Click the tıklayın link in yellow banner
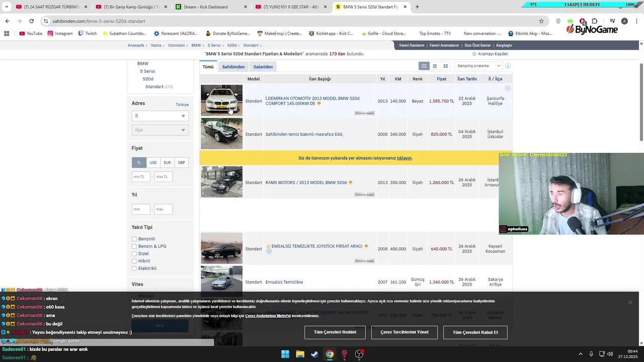 coord(404,158)
